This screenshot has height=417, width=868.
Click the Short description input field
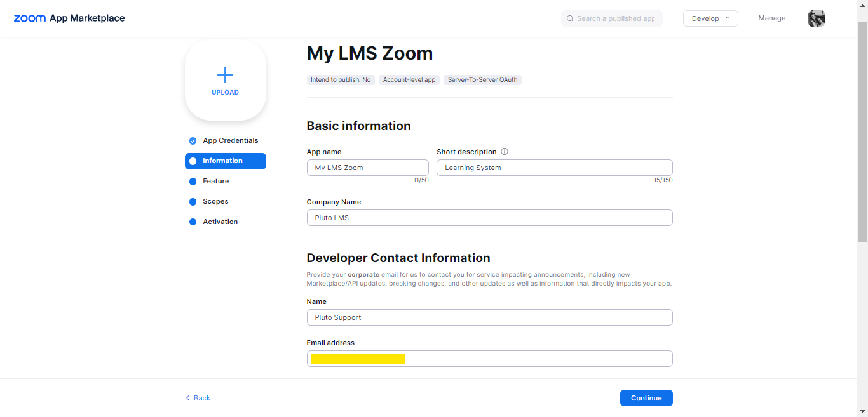pos(555,168)
